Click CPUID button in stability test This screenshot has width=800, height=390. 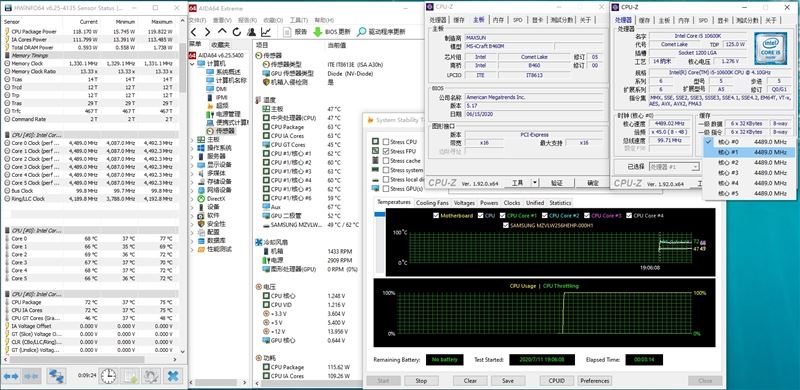[557, 381]
